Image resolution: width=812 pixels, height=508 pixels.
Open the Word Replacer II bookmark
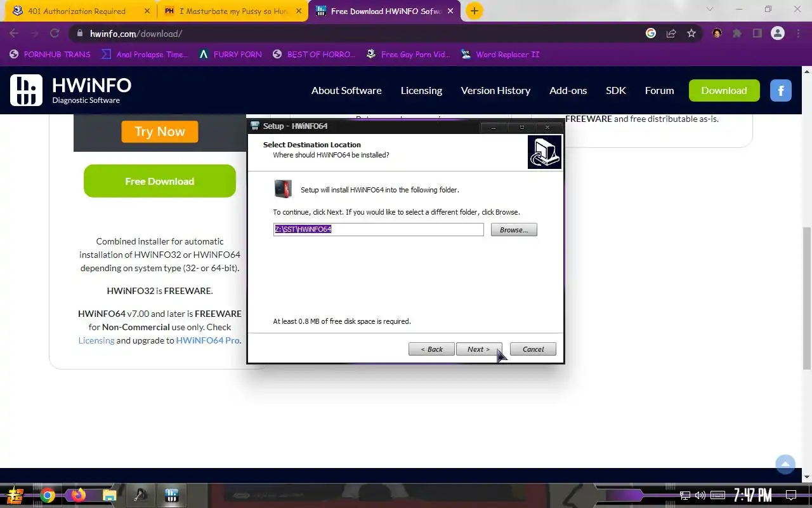point(500,55)
